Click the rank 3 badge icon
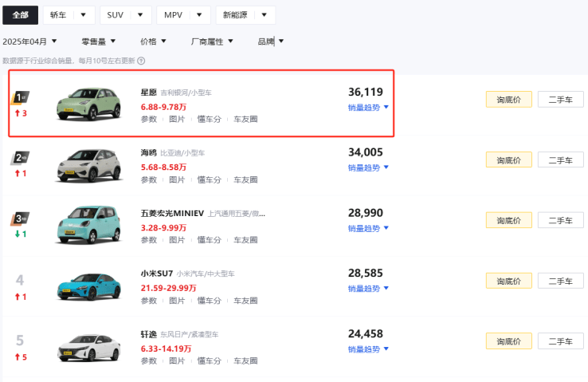This screenshot has height=382, width=588. point(21,219)
